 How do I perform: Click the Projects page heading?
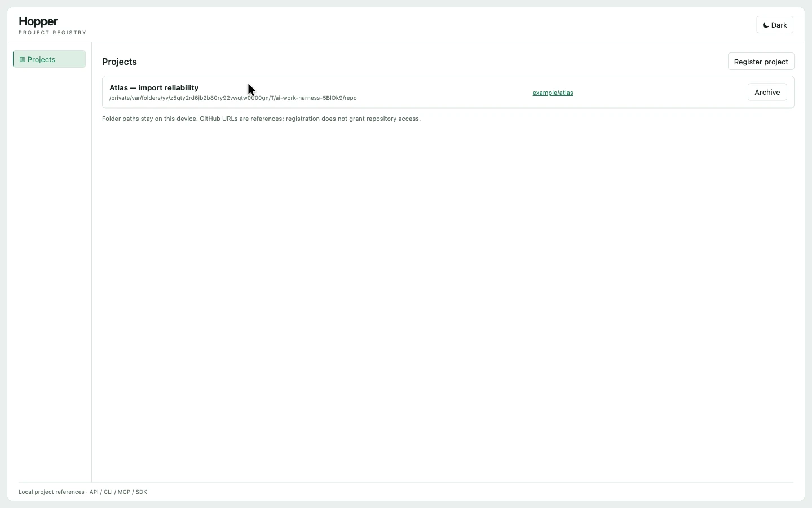[x=120, y=62]
